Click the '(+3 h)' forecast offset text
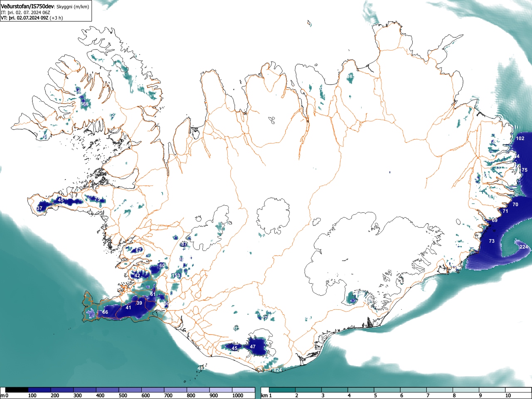 tap(57, 18)
